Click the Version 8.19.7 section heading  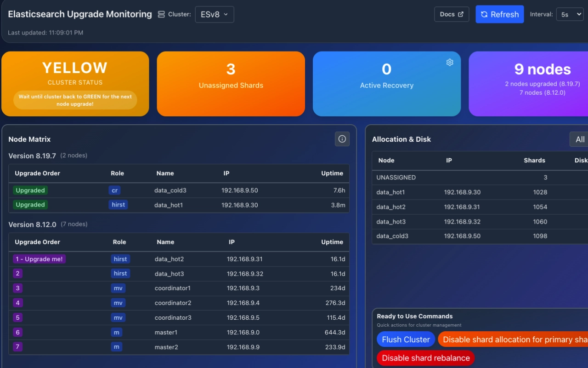pyautogui.click(x=32, y=156)
